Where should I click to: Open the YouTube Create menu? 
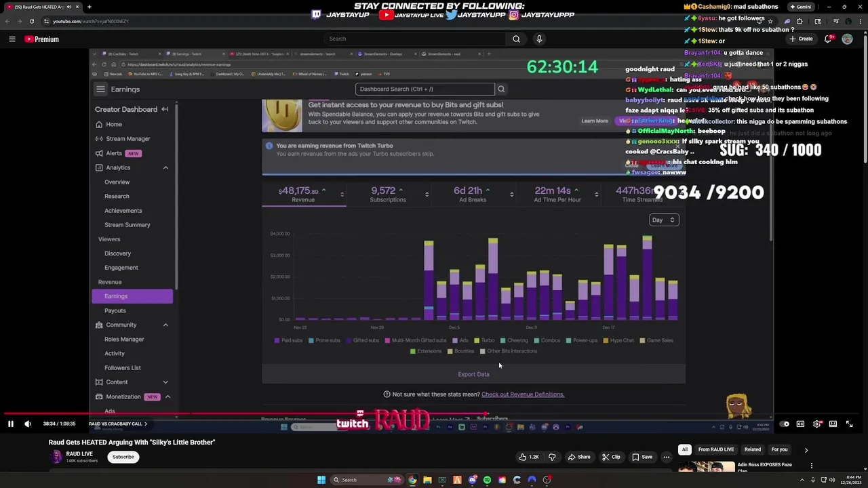(801, 39)
